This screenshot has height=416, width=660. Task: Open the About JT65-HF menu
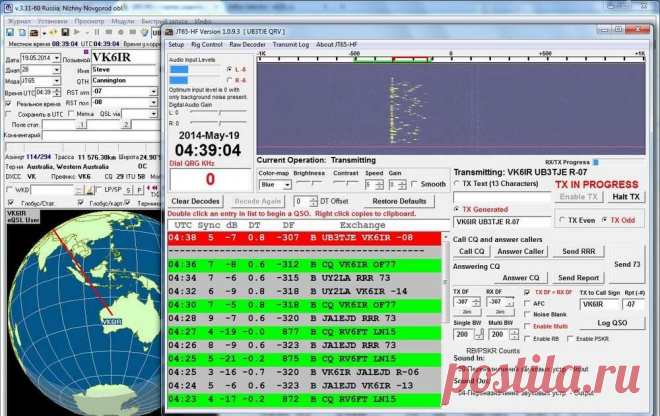(337, 45)
